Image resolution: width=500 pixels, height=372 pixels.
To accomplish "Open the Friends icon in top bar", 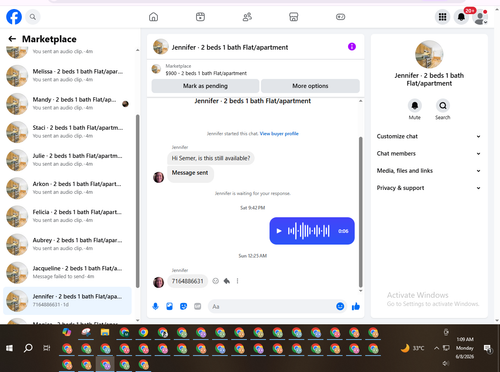I will pyautogui.click(x=247, y=17).
